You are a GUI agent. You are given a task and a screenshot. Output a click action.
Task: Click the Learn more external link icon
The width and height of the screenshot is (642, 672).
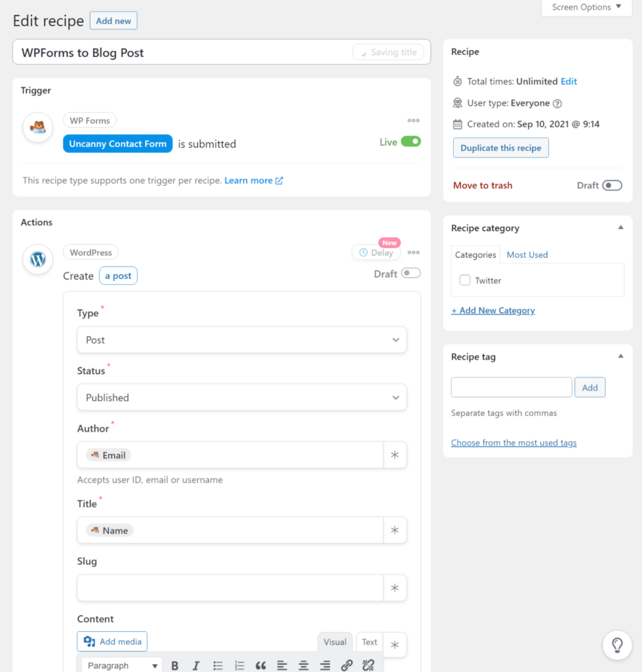[279, 181]
